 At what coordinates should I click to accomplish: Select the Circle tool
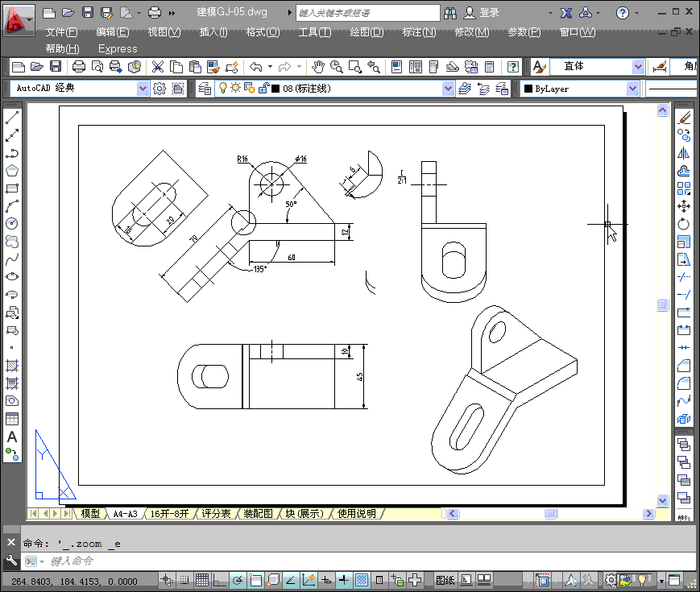point(12,224)
